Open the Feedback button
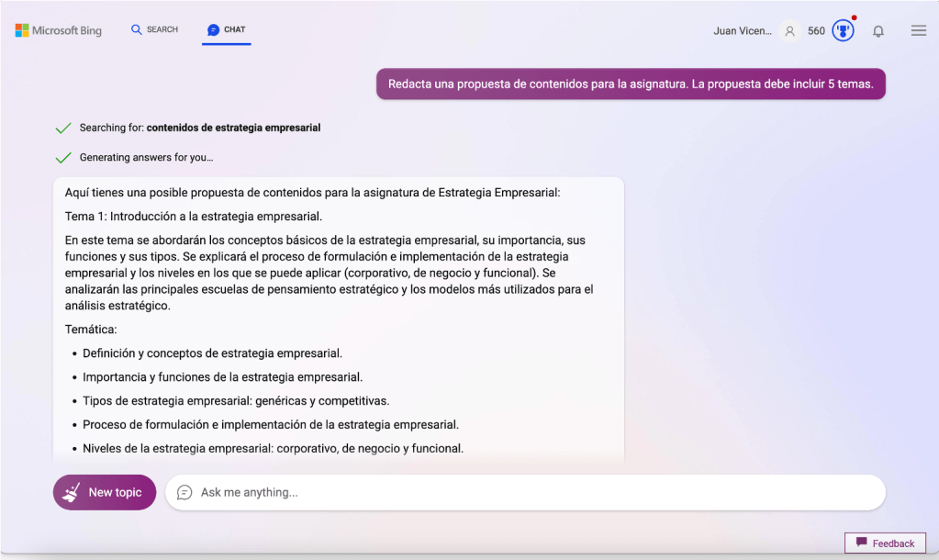 coord(885,543)
